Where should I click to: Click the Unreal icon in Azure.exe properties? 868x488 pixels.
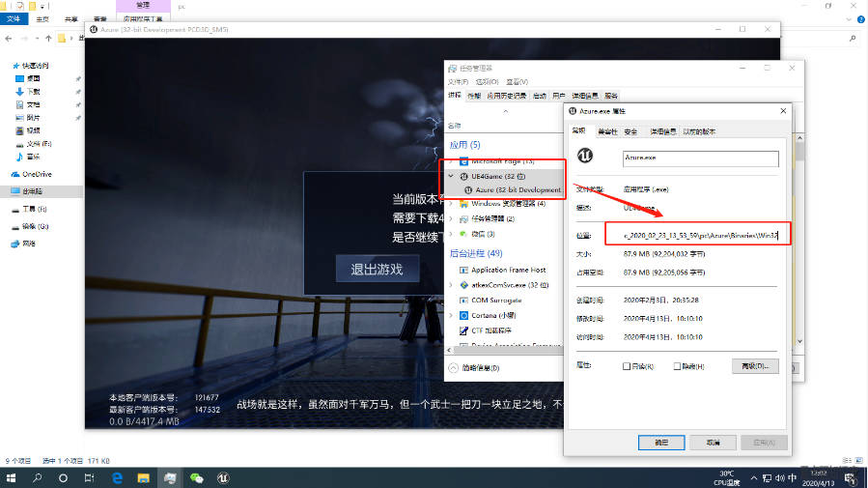click(584, 155)
